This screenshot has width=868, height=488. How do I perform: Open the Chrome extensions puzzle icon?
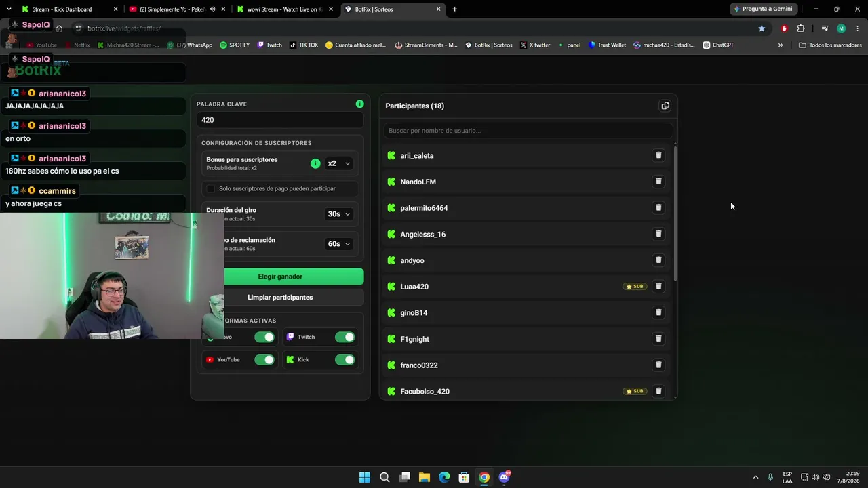tap(801, 28)
